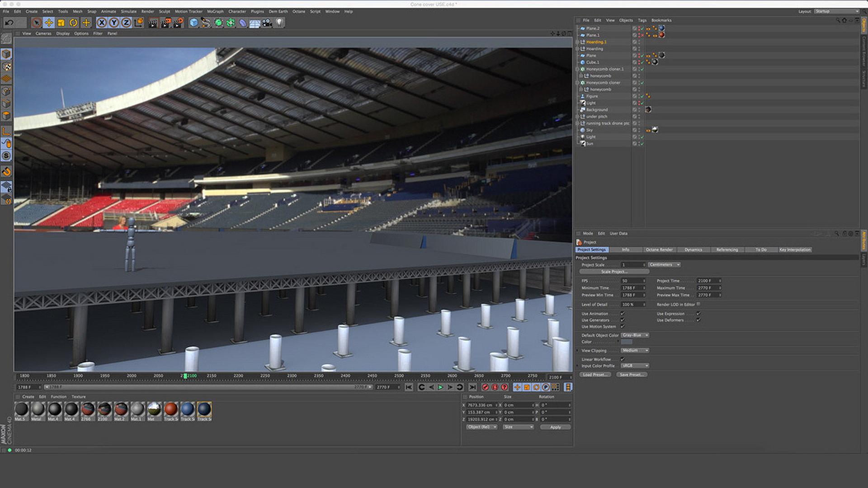Open the Default Object Color dropdown

pyautogui.click(x=635, y=335)
